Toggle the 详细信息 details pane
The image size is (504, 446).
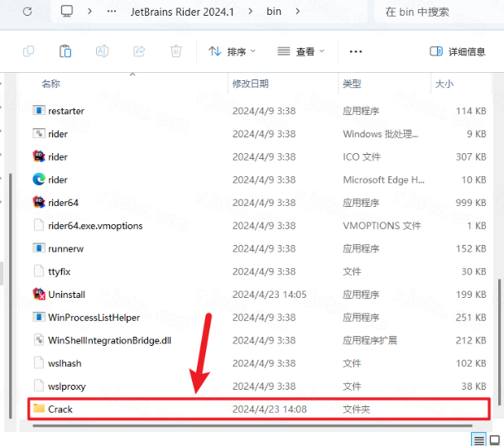[458, 51]
